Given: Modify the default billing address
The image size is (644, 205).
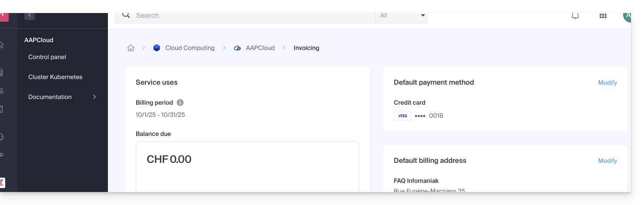Looking at the screenshot, I should 607,161.
